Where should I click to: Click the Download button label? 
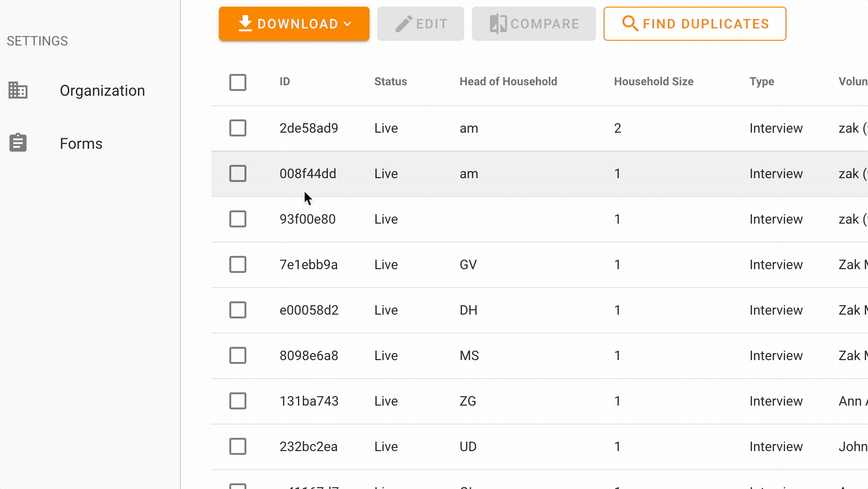[298, 24]
